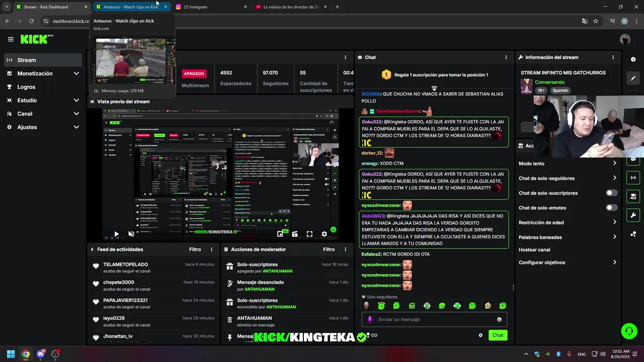Click the three-dots cluster icon in right toolbar

(x=633, y=234)
